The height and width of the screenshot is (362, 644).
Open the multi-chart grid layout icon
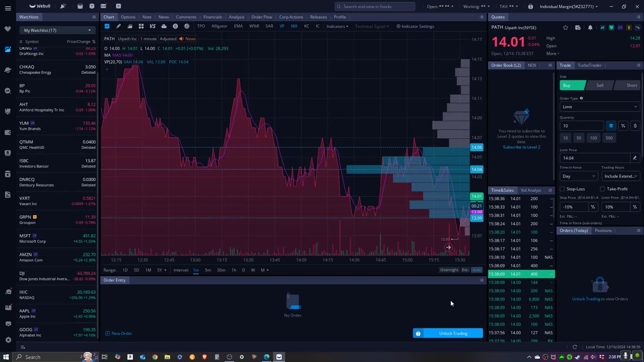click(x=141, y=26)
